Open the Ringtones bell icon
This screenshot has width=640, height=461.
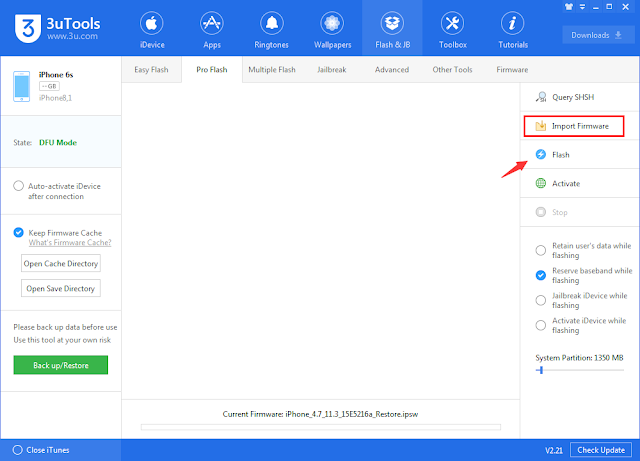[272, 23]
